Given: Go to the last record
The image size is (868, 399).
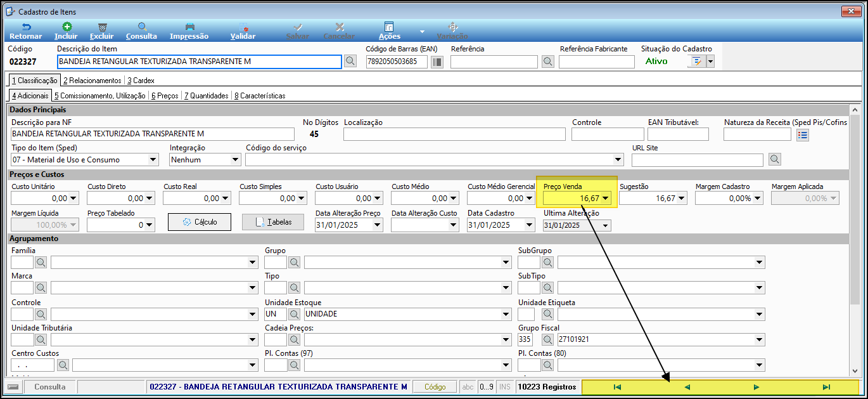Looking at the screenshot, I should coord(826,387).
